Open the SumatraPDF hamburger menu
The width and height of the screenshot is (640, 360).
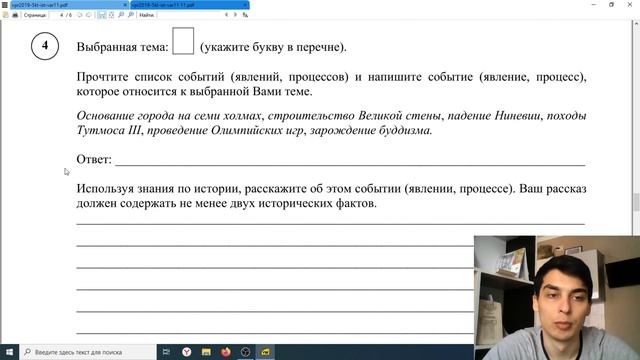pos(4,5)
